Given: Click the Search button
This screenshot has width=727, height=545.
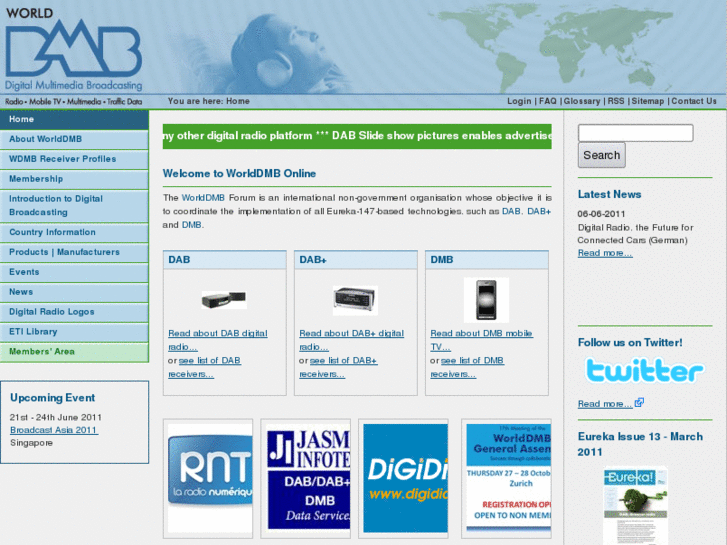Looking at the screenshot, I should (601, 155).
